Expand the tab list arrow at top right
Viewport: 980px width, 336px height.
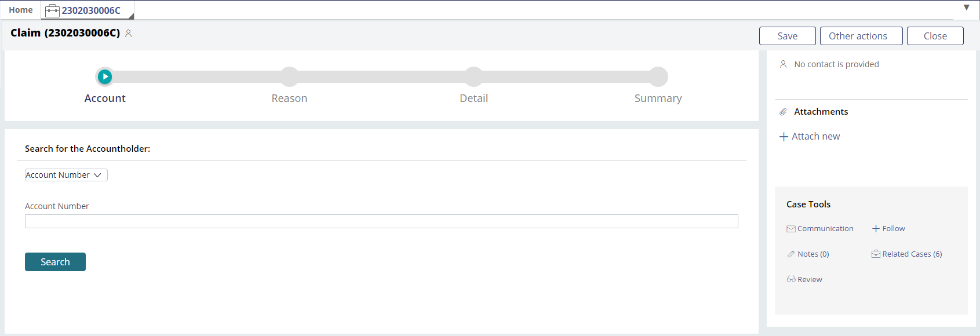point(966,8)
